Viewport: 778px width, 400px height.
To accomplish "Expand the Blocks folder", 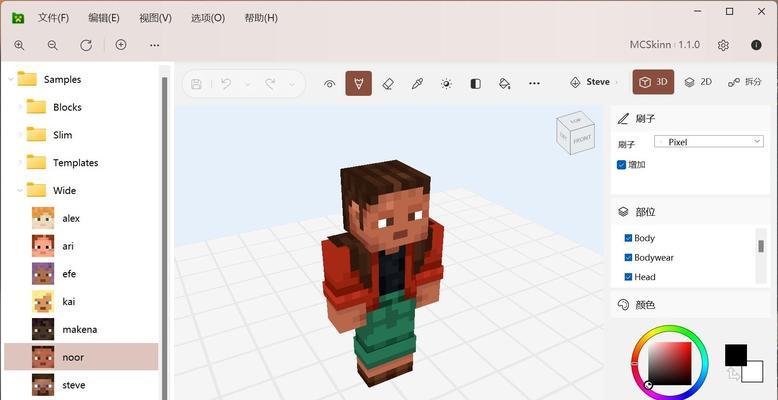I will click(20, 107).
